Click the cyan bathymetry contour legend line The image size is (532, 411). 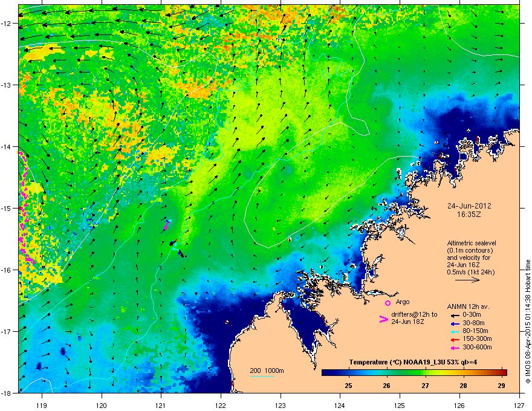(262, 376)
